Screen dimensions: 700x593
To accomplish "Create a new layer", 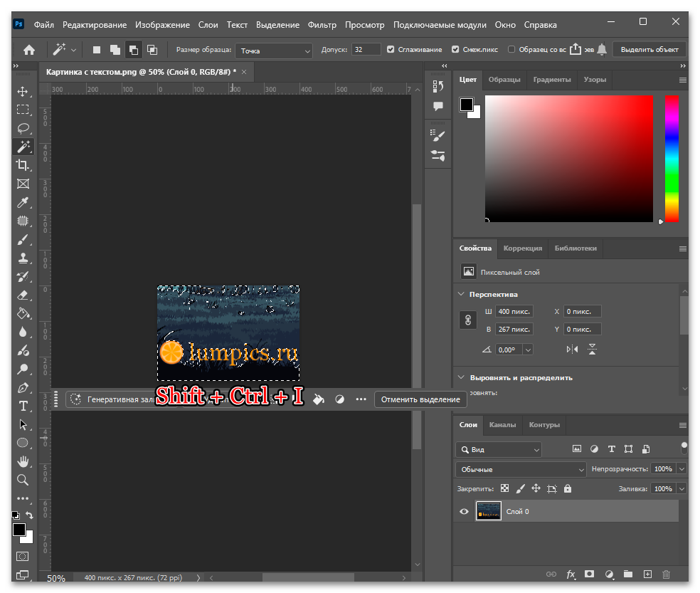I will [647, 574].
